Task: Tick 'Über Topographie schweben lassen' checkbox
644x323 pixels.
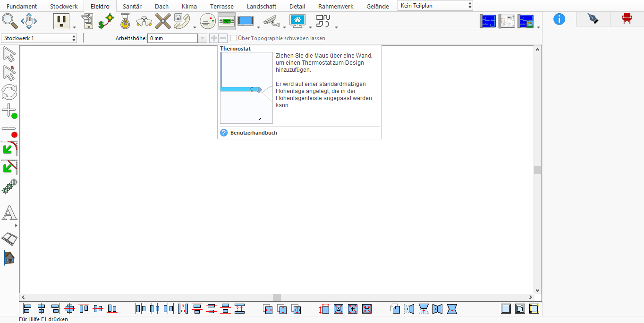Action: pyautogui.click(x=233, y=38)
